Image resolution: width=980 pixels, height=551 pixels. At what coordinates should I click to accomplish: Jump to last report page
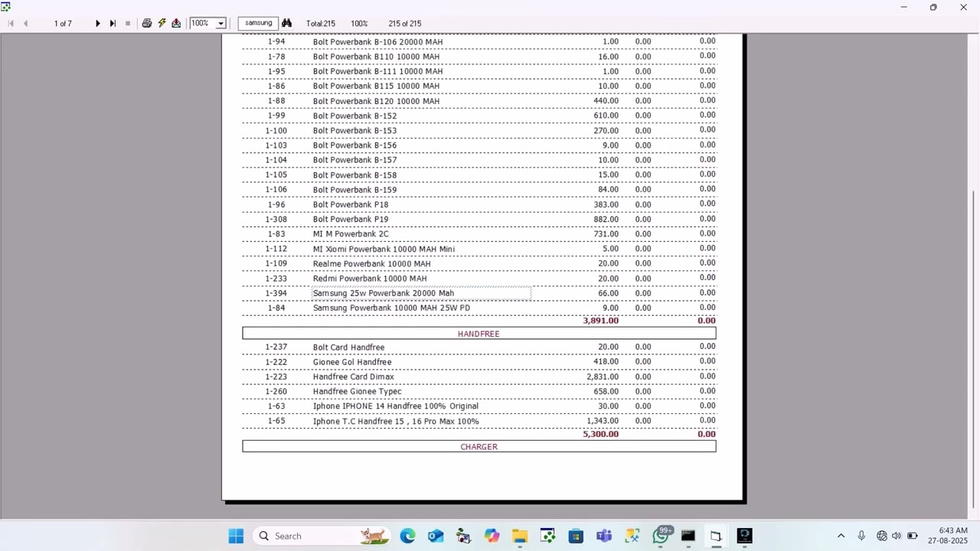tap(113, 24)
